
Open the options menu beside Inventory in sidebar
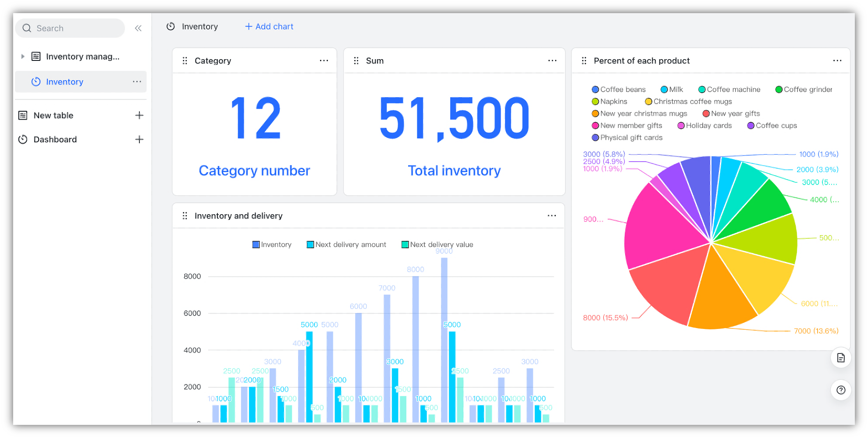click(137, 81)
